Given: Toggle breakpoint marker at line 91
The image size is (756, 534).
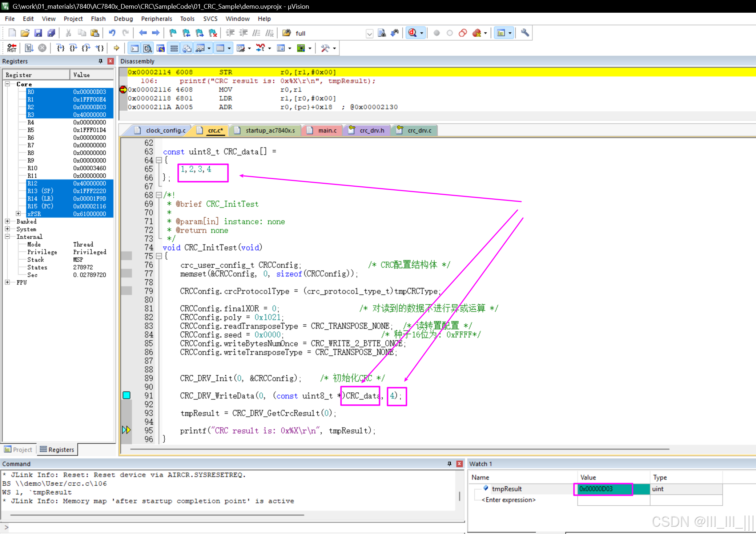Looking at the screenshot, I should click(126, 395).
